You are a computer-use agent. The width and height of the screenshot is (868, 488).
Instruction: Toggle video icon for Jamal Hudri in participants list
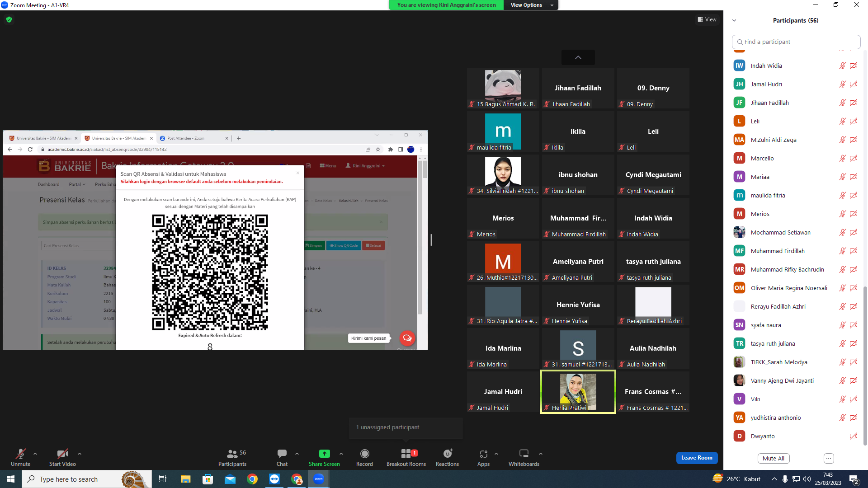click(x=854, y=84)
